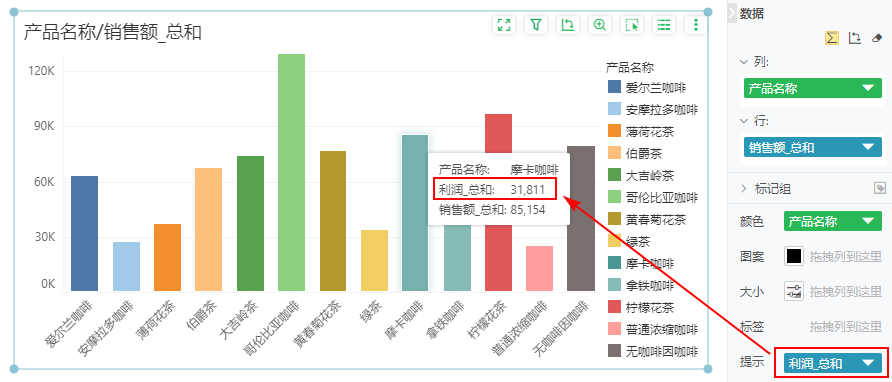Viewport: 892px width, 382px height.
Task: Click the fullscreen expand chart icon
Action: (503, 24)
